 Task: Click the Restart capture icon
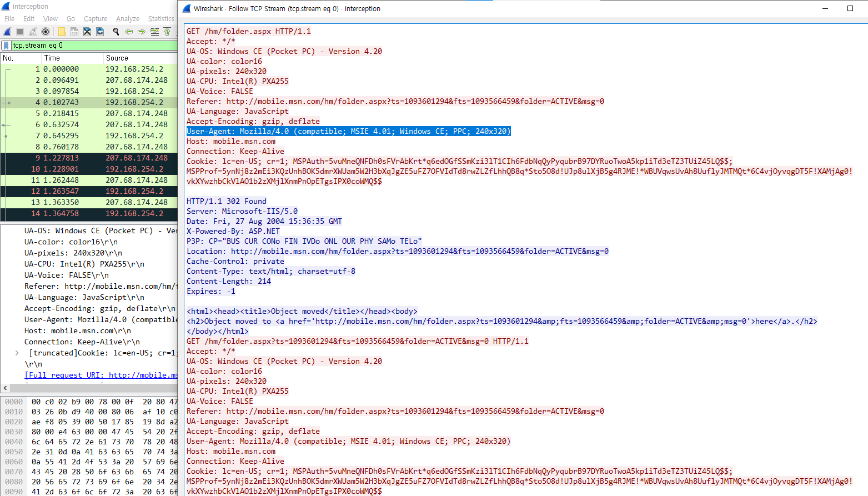(x=33, y=32)
